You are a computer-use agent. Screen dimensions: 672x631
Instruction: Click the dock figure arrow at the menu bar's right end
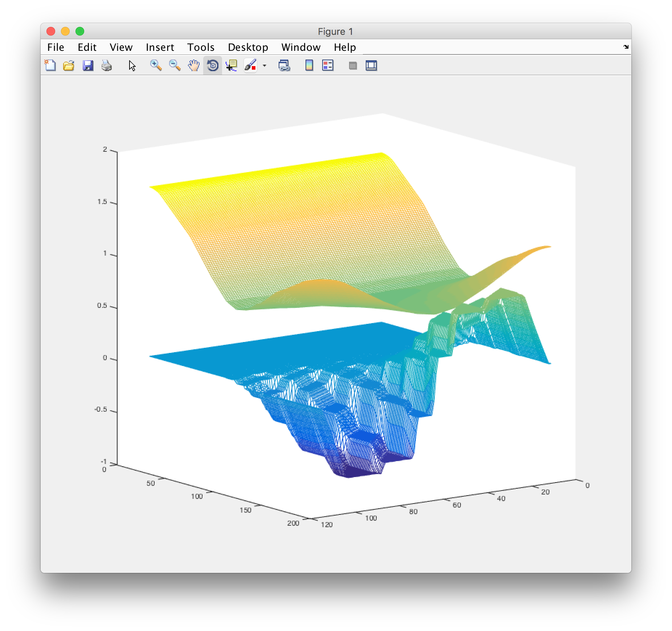(x=626, y=47)
